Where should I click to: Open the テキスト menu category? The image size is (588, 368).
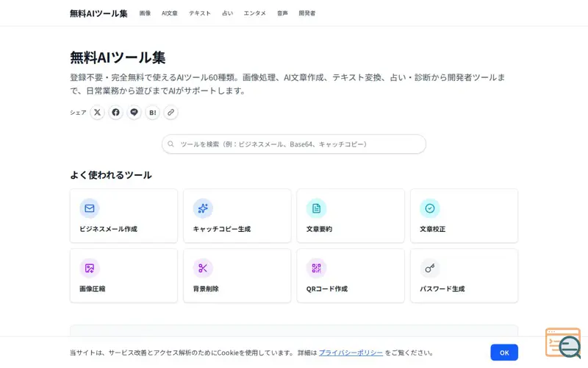[x=199, y=13]
